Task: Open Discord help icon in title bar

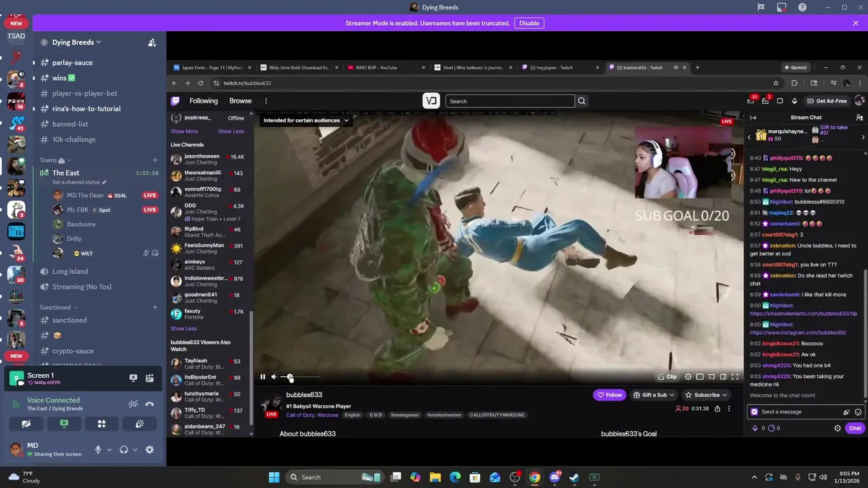Action: coord(803,7)
